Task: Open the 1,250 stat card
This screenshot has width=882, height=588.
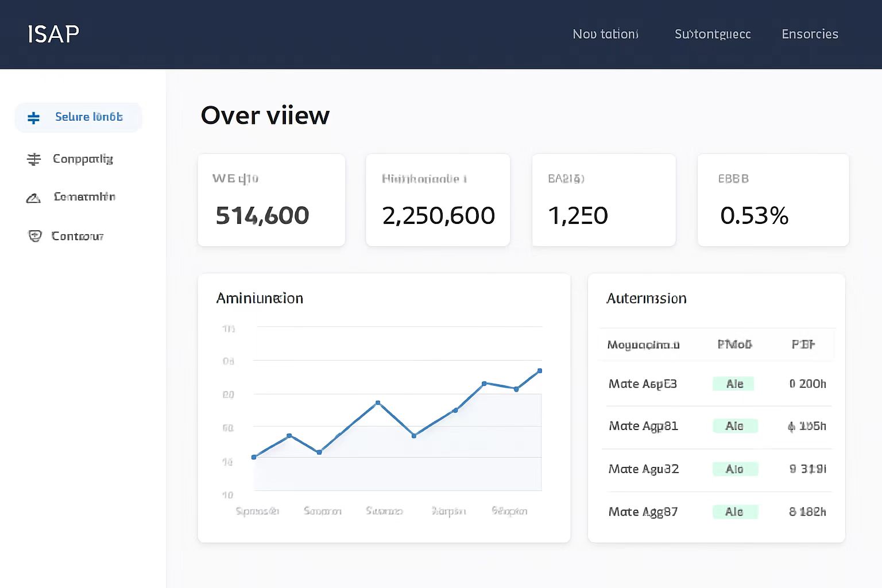Action: click(x=604, y=200)
